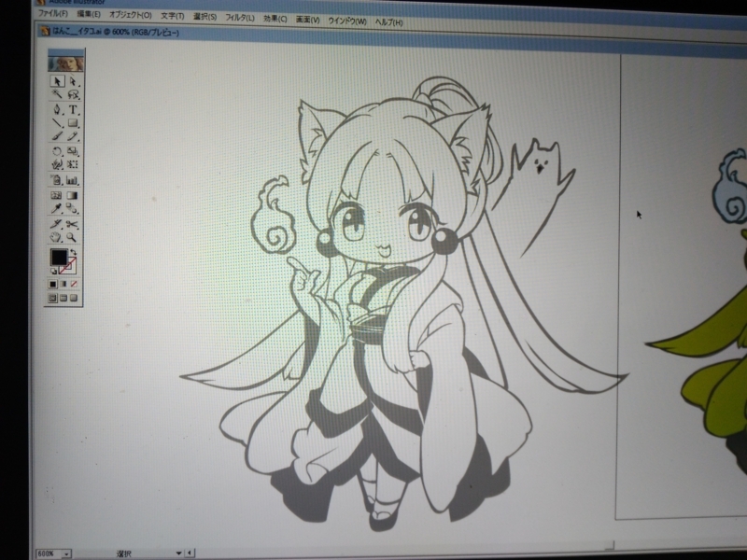Select the Direct Selection (white arrow) tool
Image resolution: width=747 pixels, height=560 pixels.
pos(73,81)
